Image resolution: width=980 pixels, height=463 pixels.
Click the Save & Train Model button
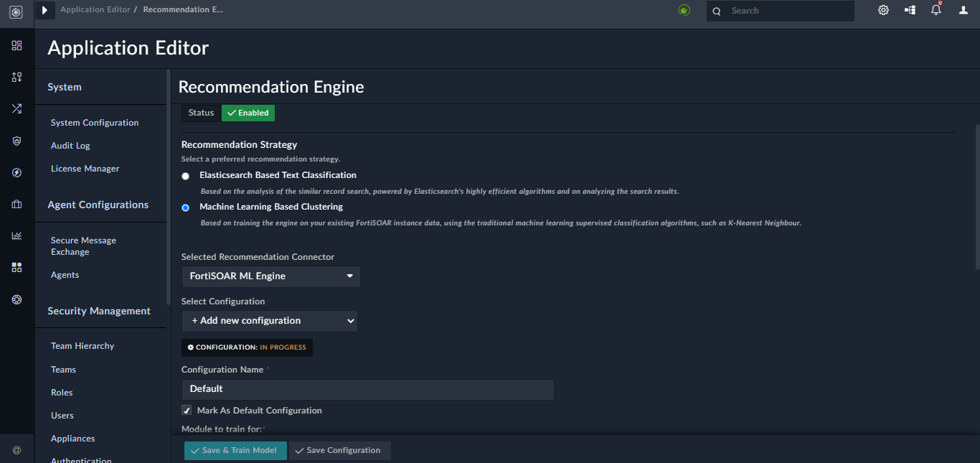point(235,450)
